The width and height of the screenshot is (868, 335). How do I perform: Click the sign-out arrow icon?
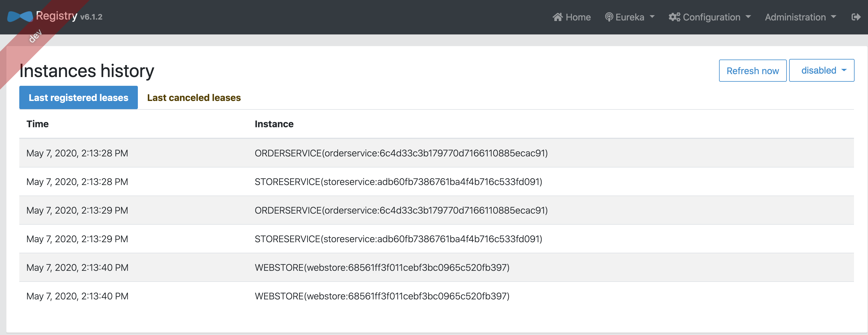click(855, 17)
